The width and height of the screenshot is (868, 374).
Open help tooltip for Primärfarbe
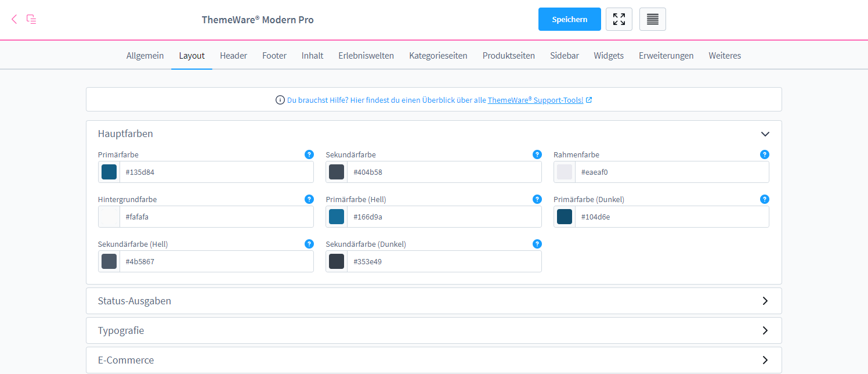[x=309, y=154]
